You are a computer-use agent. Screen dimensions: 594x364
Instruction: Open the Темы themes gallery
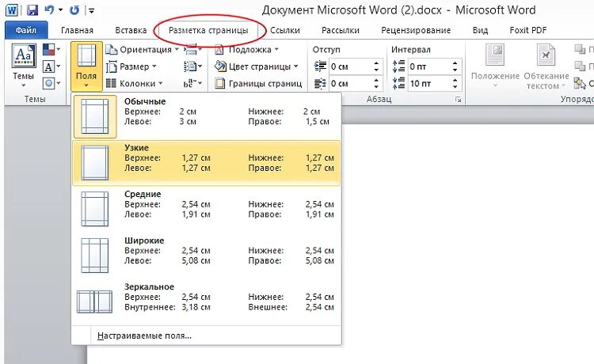(24, 66)
